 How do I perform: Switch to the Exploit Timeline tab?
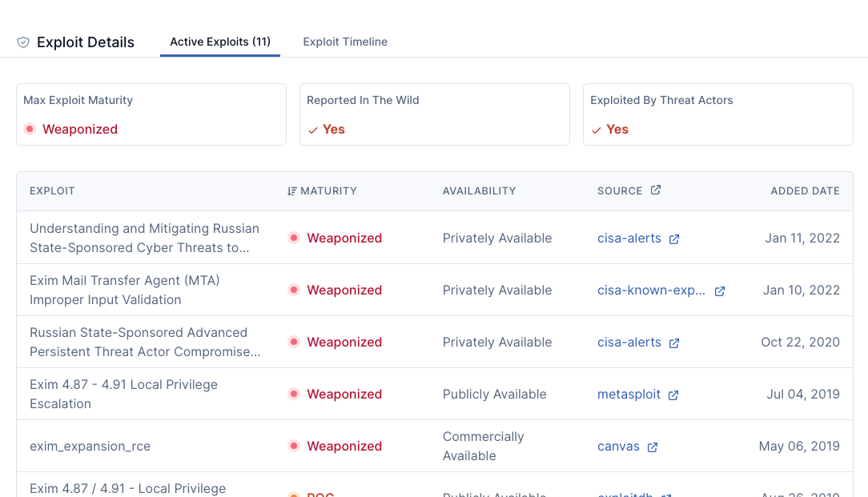click(345, 42)
